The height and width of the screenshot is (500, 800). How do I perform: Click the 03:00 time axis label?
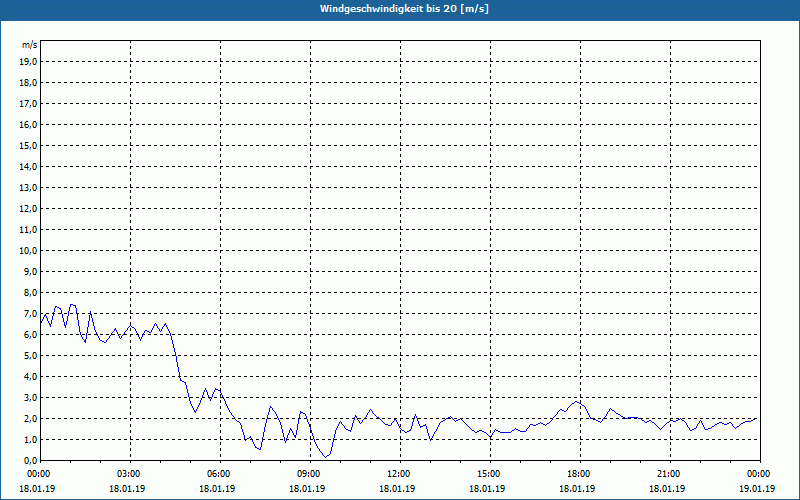coord(131,474)
